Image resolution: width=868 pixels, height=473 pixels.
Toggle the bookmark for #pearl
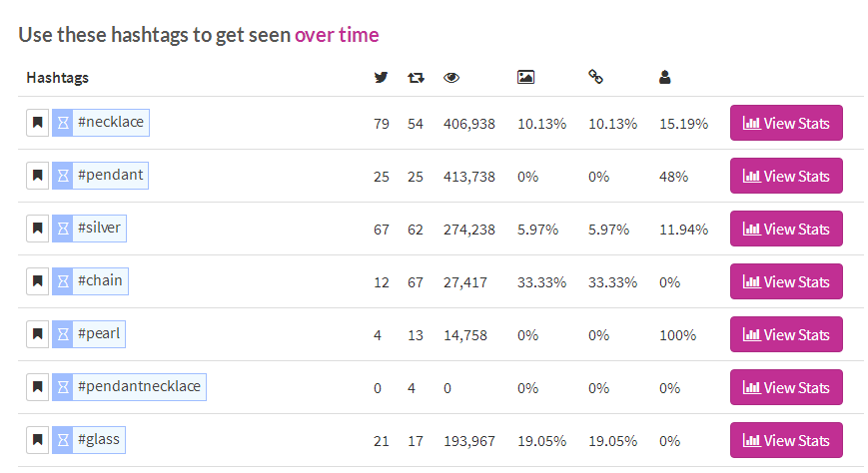38,334
